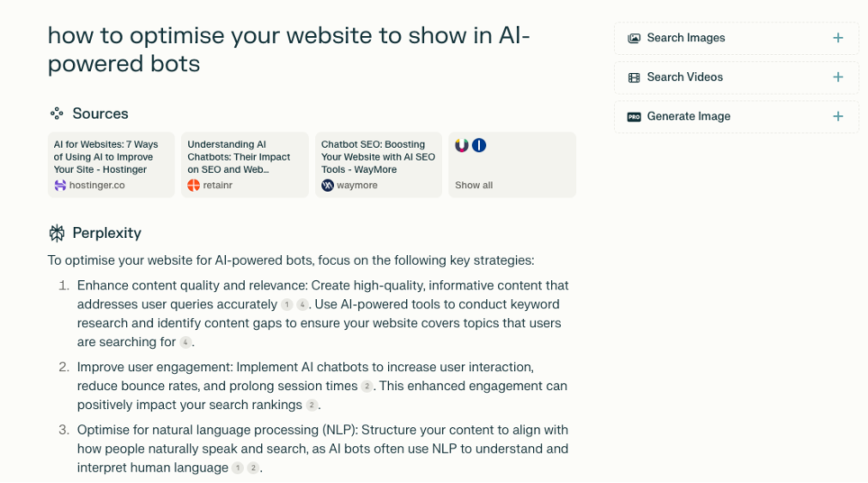Click citation 4 after 'are searching for'

[x=185, y=342]
